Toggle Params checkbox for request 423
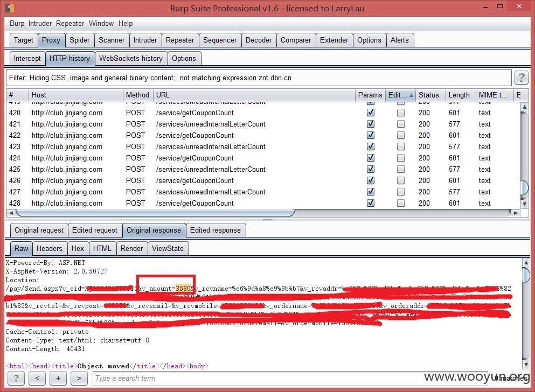This screenshot has height=392, width=535. tap(371, 146)
